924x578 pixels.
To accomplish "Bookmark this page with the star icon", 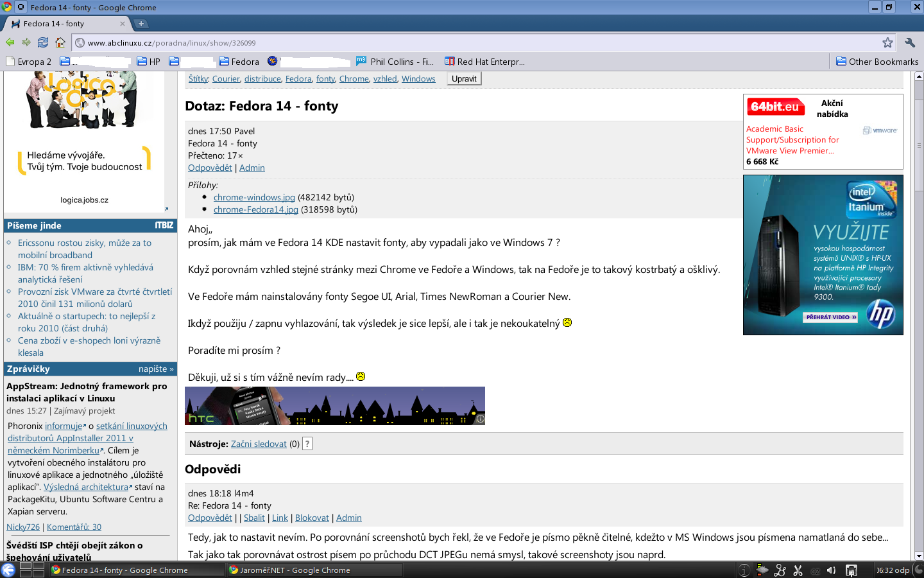I will tap(887, 42).
